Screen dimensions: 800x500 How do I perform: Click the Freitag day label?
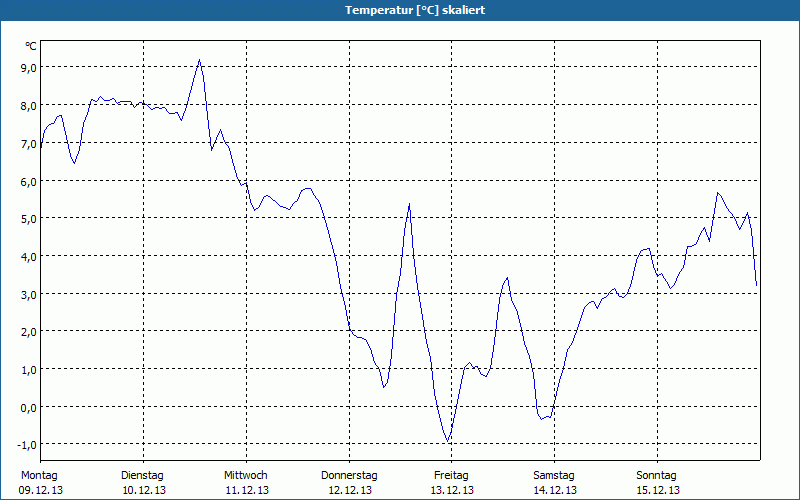[x=452, y=476]
